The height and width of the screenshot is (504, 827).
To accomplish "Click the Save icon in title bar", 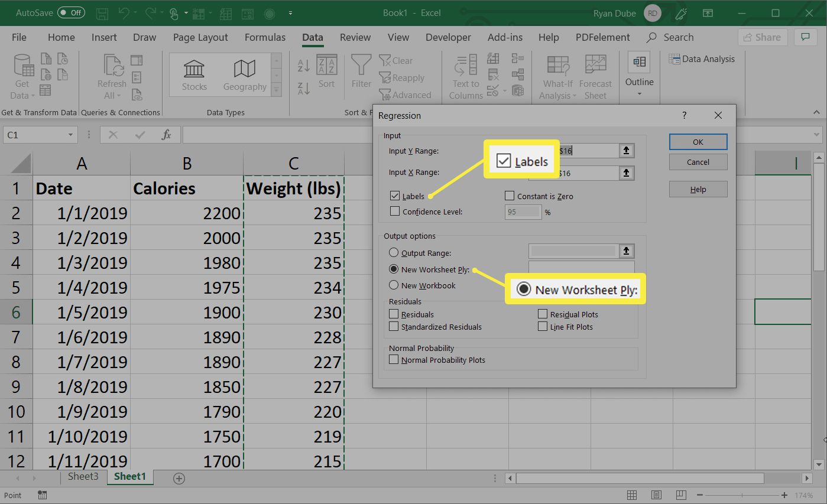I will [x=102, y=12].
